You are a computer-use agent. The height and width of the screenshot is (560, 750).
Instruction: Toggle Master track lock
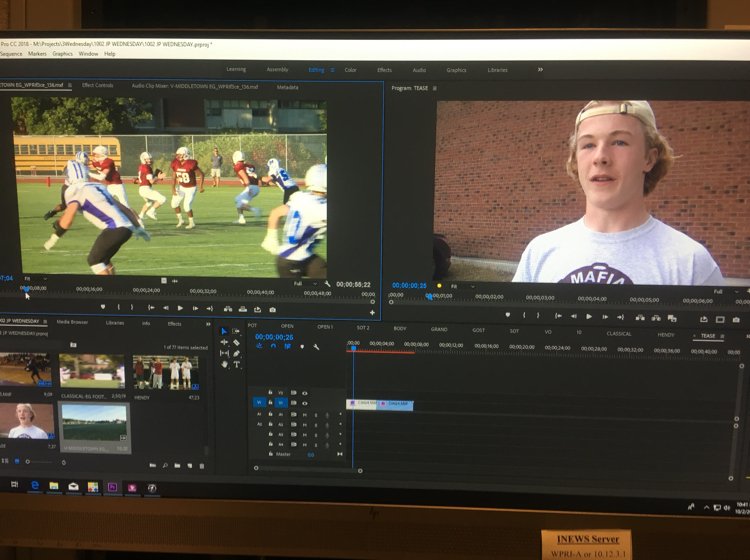(x=270, y=454)
